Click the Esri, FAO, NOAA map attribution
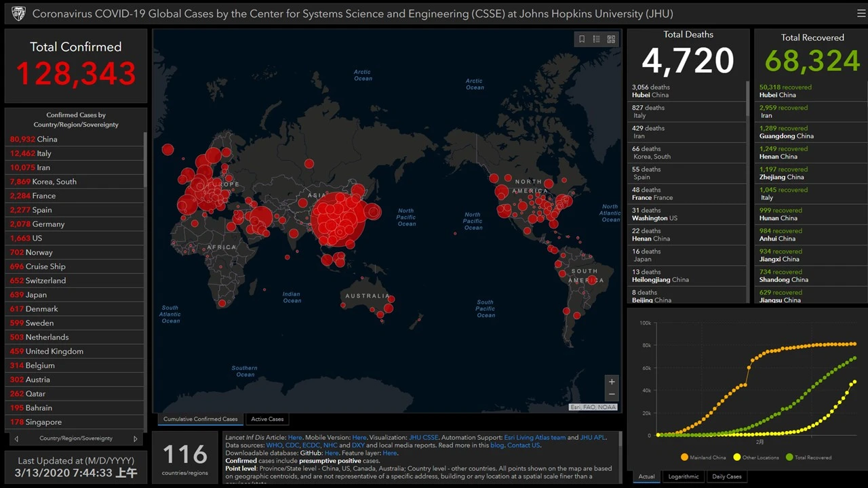 (x=593, y=407)
